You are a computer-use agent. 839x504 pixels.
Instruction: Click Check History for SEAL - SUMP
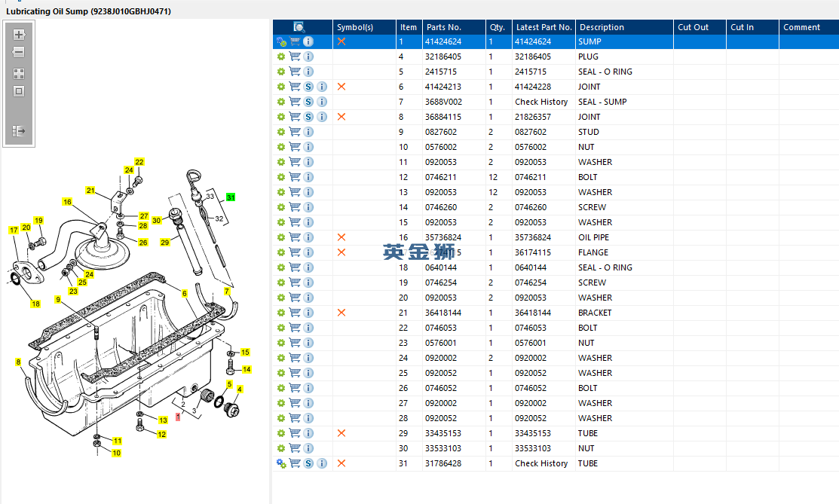point(541,102)
